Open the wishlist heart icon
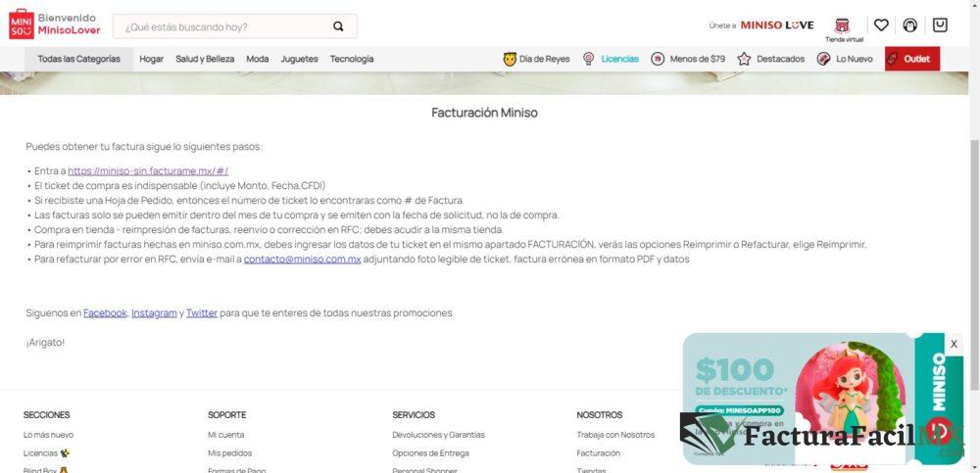980x473 pixels. 881,25
